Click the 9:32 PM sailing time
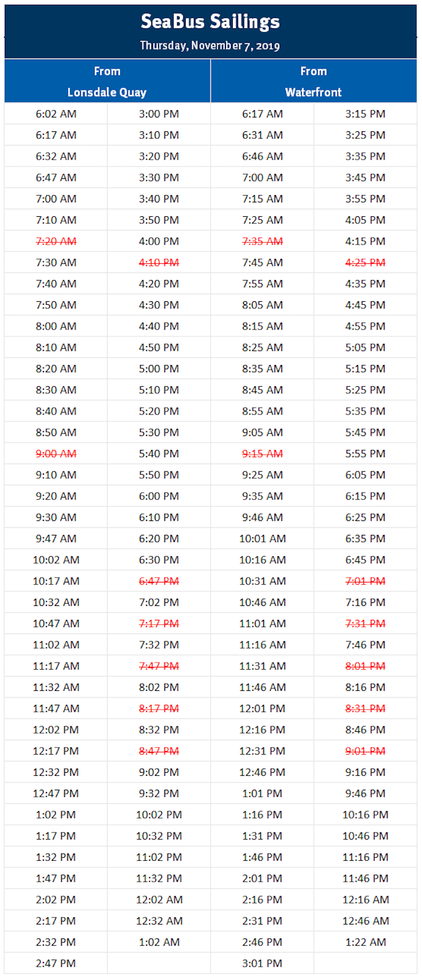This screenshot has height=980, width=422. (159, 793)
